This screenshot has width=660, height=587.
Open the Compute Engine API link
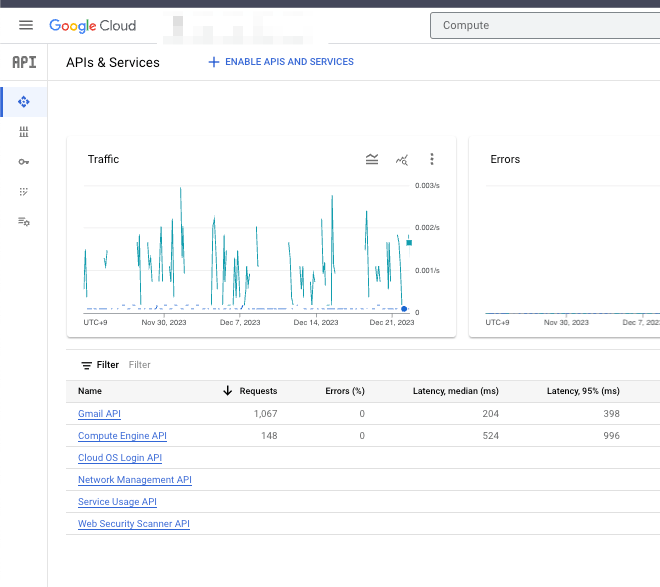click(122, 436)
